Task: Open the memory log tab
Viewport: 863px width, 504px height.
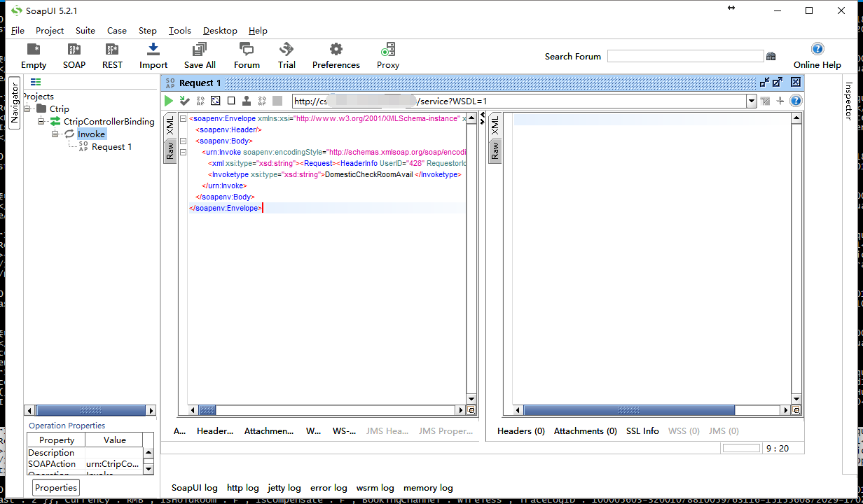Action: tap(428, 487)
